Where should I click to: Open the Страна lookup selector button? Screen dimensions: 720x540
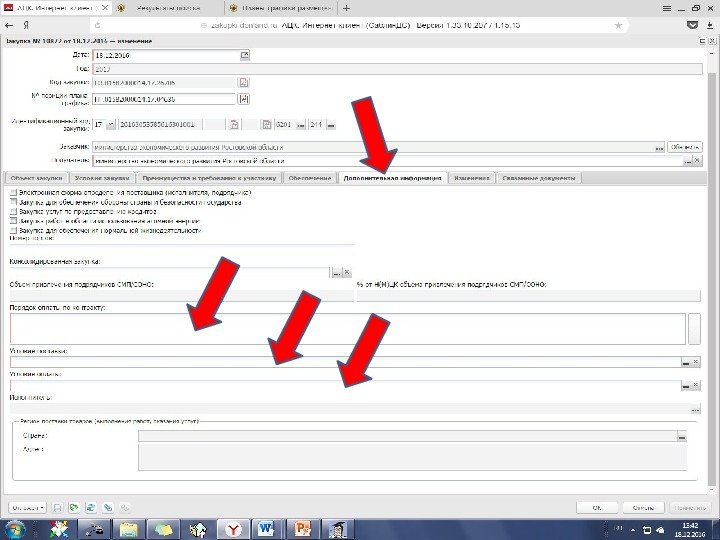point(681,436)
